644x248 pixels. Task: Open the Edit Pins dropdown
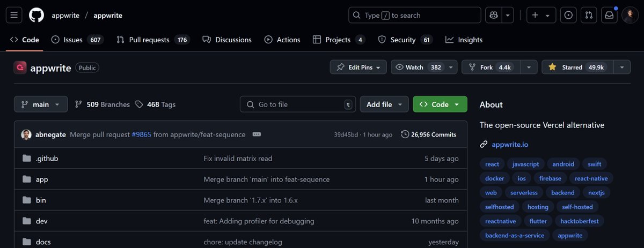[358, 67]
